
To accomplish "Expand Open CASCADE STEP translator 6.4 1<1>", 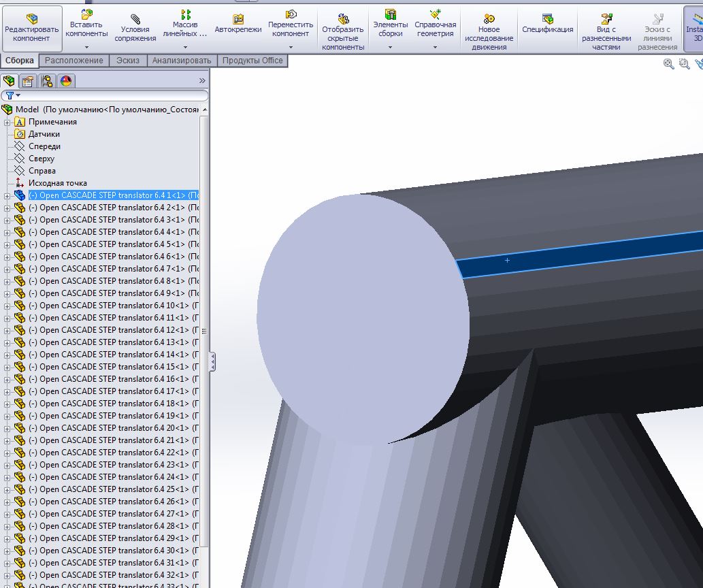I will (8, 195).
